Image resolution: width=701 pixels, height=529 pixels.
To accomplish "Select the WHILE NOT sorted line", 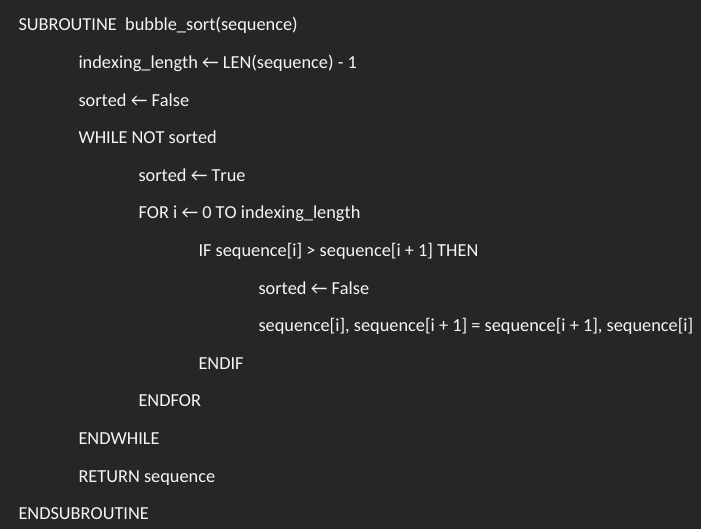I will click(x=147, y=137).
